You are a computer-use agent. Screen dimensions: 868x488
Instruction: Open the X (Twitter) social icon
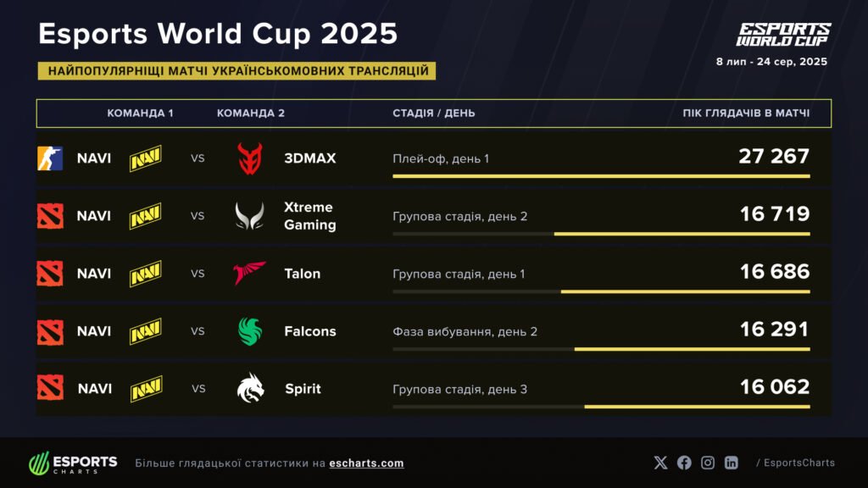[660, 463]
